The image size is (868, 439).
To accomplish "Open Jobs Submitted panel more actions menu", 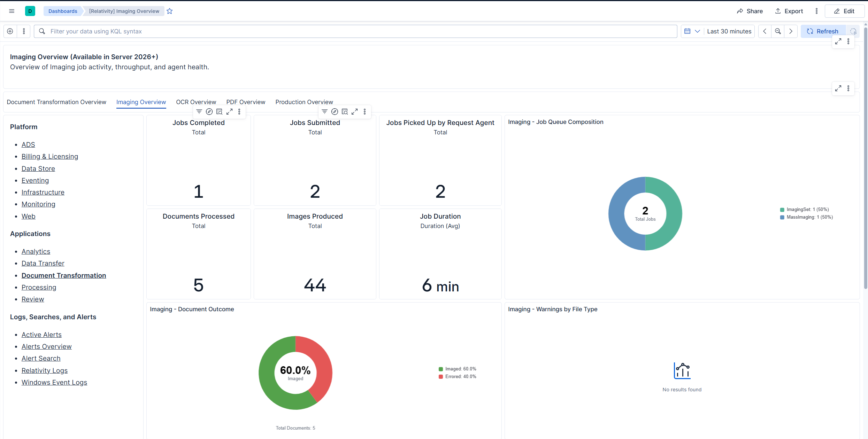I will 365,112.
